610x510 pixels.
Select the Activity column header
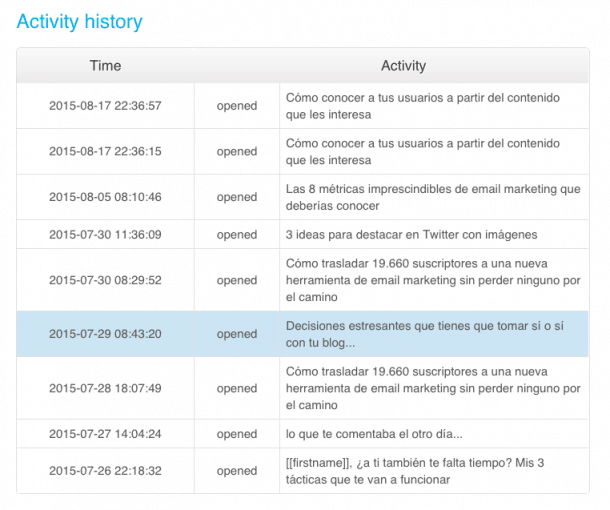(403, 66)
